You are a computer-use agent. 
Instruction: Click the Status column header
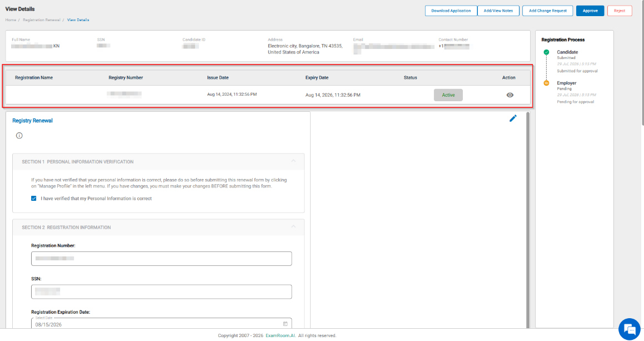[410, 78]
